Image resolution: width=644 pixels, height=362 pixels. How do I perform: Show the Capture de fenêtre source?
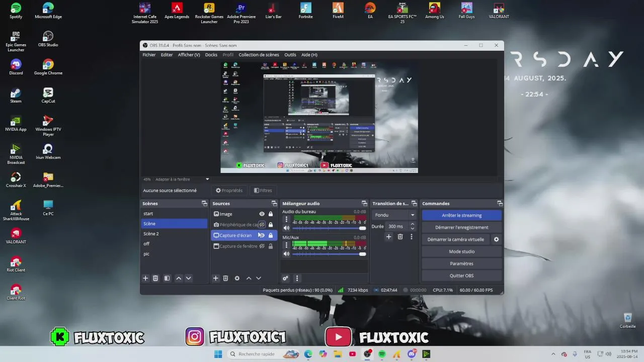click(262, 246)
